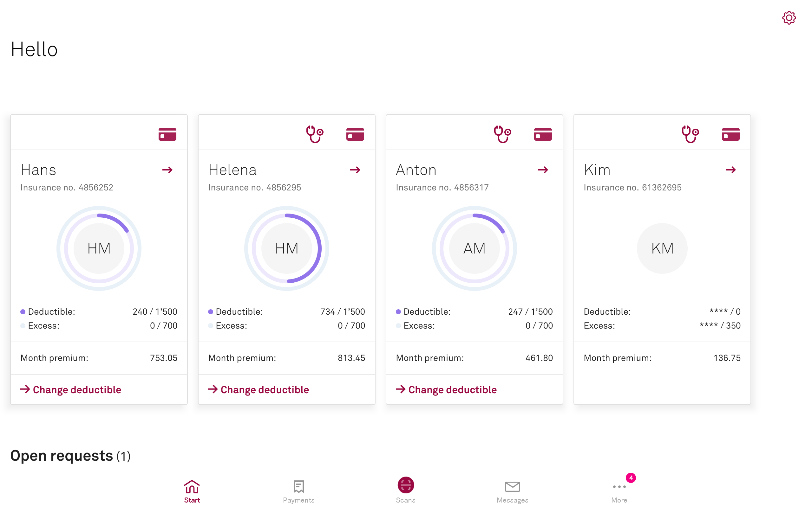The height and width of the screenshot is (507, 812).
Task: Click Kim's KM avatar circle
Action: 662,248
